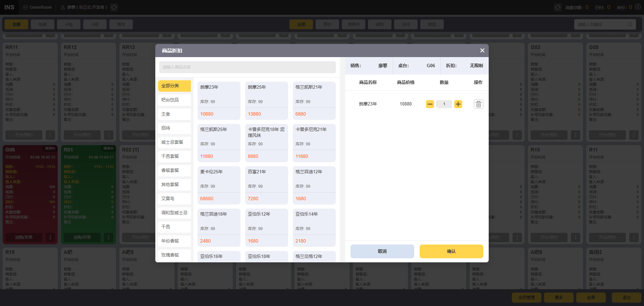Add 亚伯乐12年 product card
The width and height of the screenshot is (644, 306).
267,228
